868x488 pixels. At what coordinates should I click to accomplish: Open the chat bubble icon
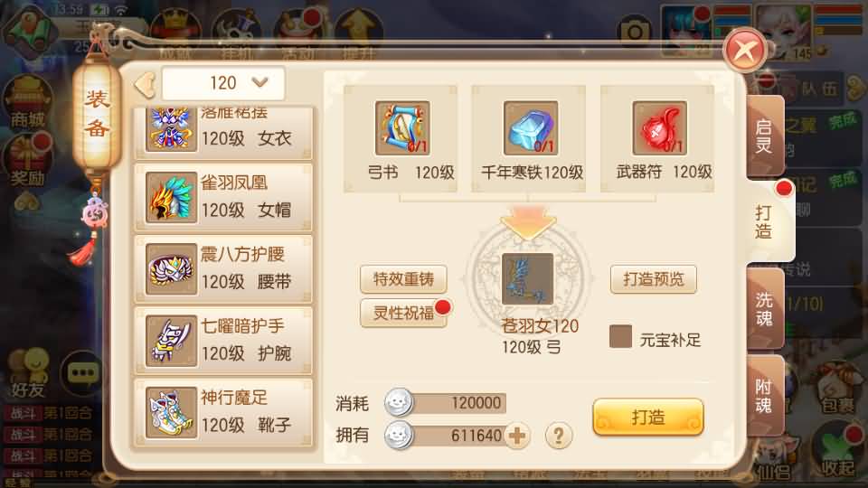click(82, 373)
